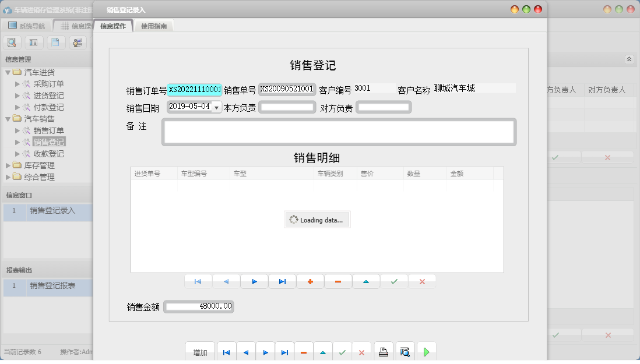Click the 增加 button to add a record
This screenshot has width=640, height=364.
(200, 351)
